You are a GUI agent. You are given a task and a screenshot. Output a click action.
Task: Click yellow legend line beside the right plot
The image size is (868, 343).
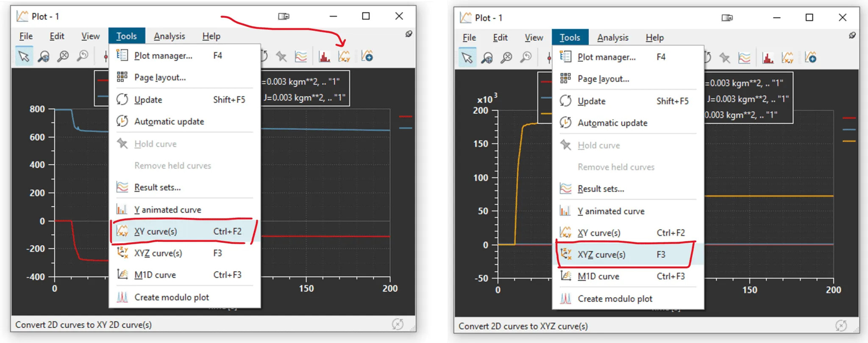click(849, 141)
